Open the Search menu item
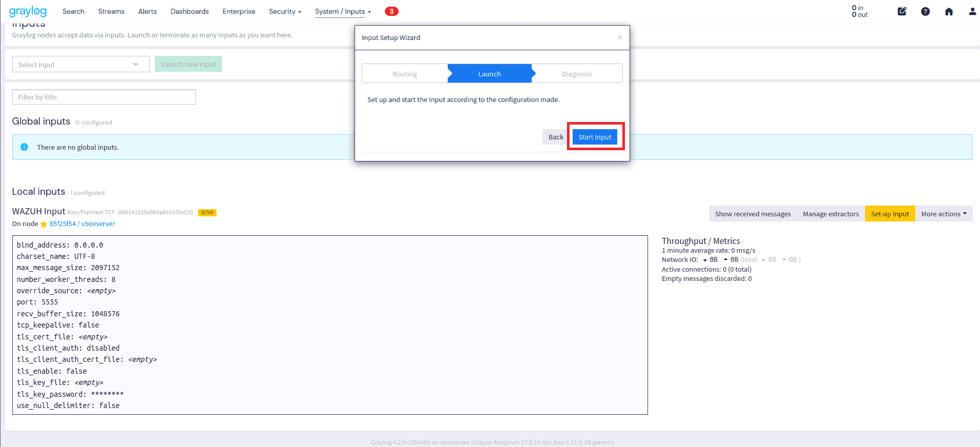Image resolution: width=980 pixels, height=447 pixels. pos(73,11)
